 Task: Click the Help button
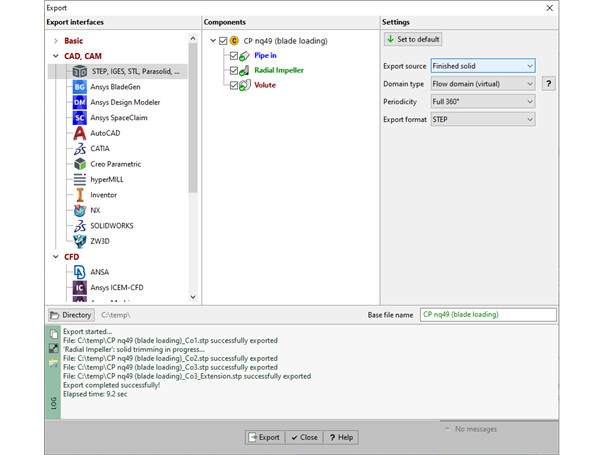coord(341,437)
